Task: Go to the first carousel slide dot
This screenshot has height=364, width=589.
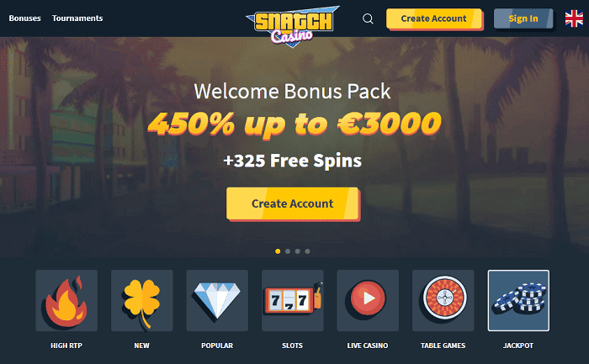Action: 278,251
